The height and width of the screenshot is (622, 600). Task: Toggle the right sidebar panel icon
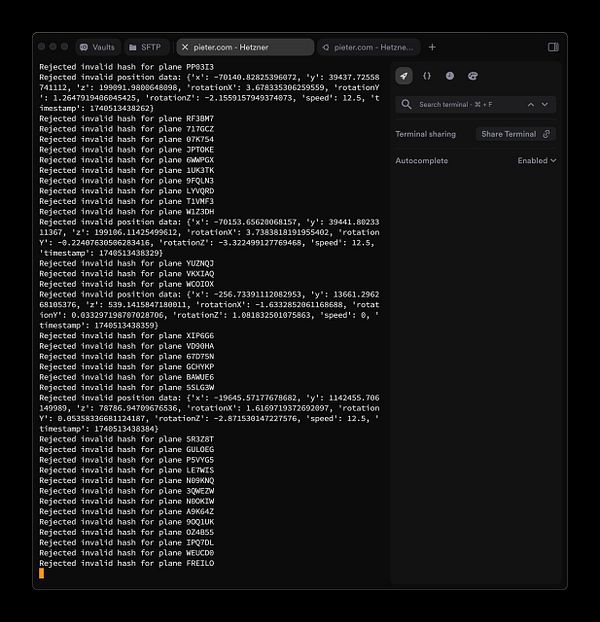[553, 47]
